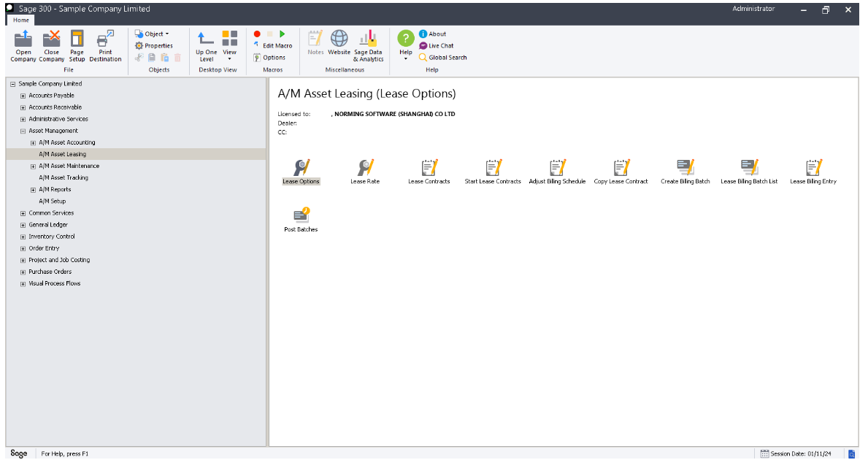Image resolution: width=868 pixels, height=468 pixels.
Task: Run macro with green play button
Action: pyautogui.click(x=283, y=34)
